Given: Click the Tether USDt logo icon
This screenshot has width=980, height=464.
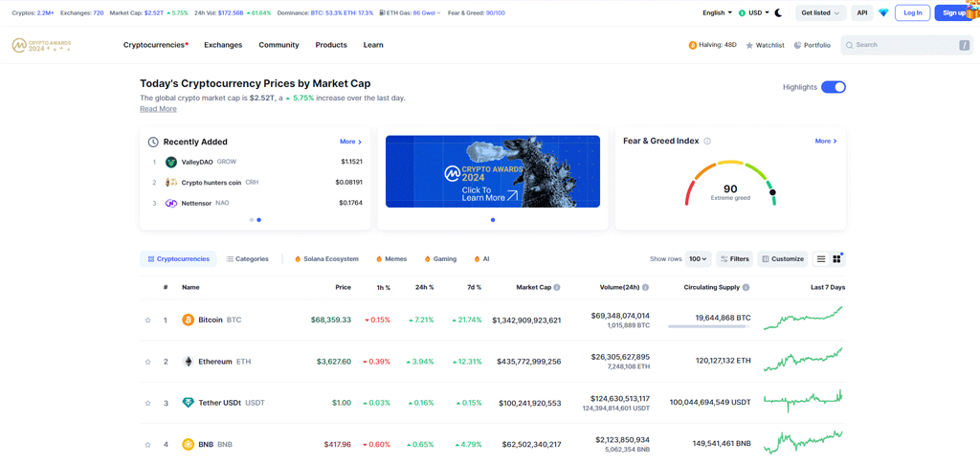Looking at the screenshot, I should (x=189, y=403).
